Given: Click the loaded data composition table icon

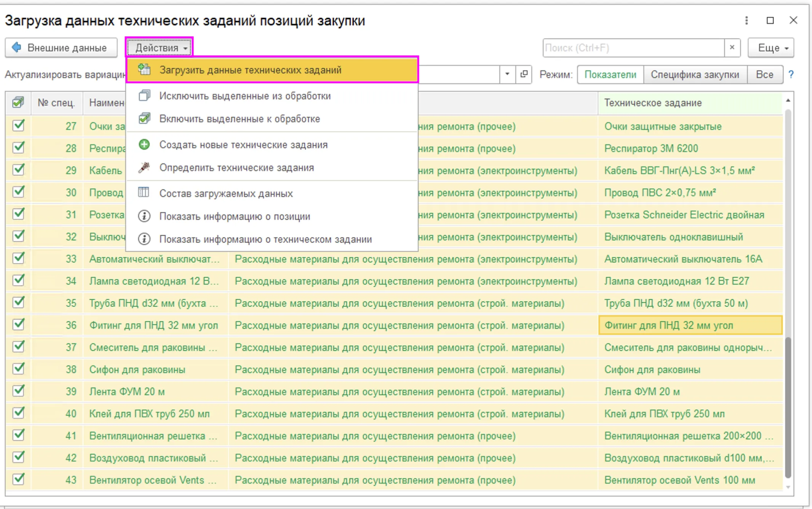Looking at the screenshot, I should click(144, 193).
